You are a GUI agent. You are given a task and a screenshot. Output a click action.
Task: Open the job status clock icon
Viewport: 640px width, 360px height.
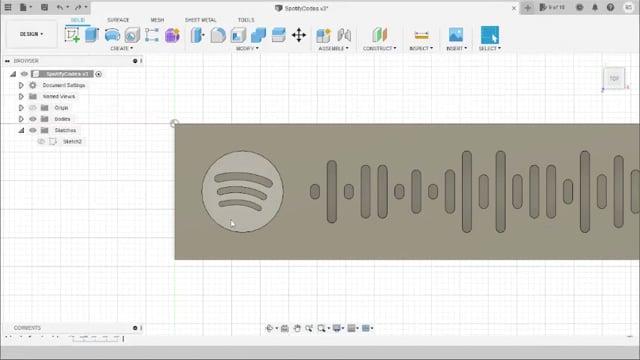tap(580, 7)
